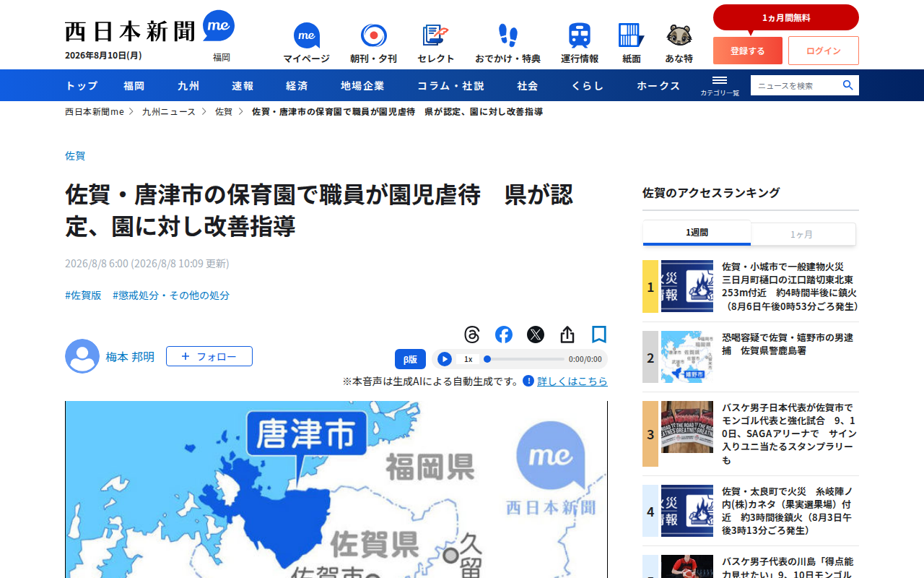Select the 経済 nav item
Viewport: 924px width, 578px height.
[x=297, y=85]
